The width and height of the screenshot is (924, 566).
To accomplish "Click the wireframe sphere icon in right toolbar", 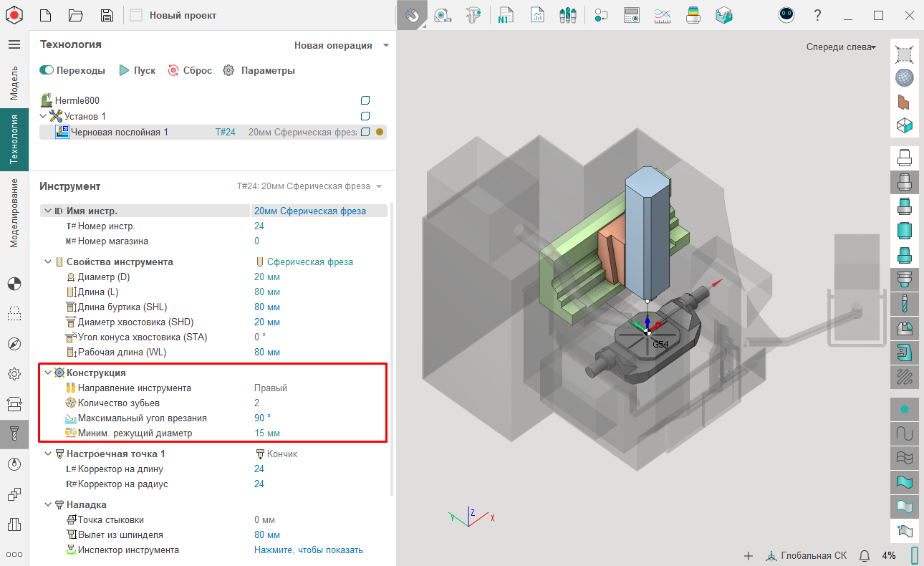I will pos(905,77).
